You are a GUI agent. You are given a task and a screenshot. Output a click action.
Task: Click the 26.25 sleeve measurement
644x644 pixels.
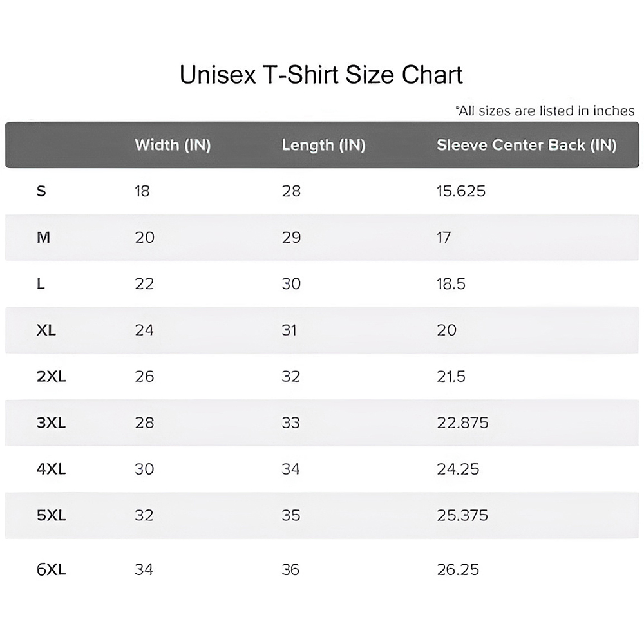pos(458,570)
